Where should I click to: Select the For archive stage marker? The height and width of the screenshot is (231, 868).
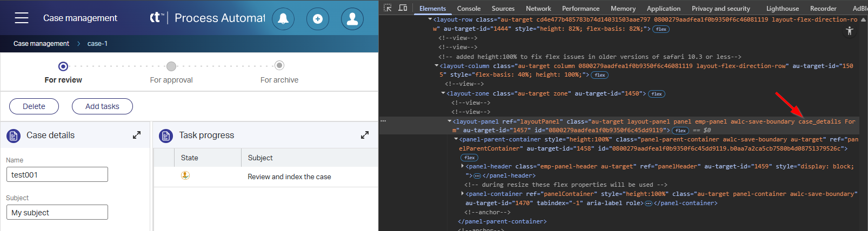(x=279, y=66)
